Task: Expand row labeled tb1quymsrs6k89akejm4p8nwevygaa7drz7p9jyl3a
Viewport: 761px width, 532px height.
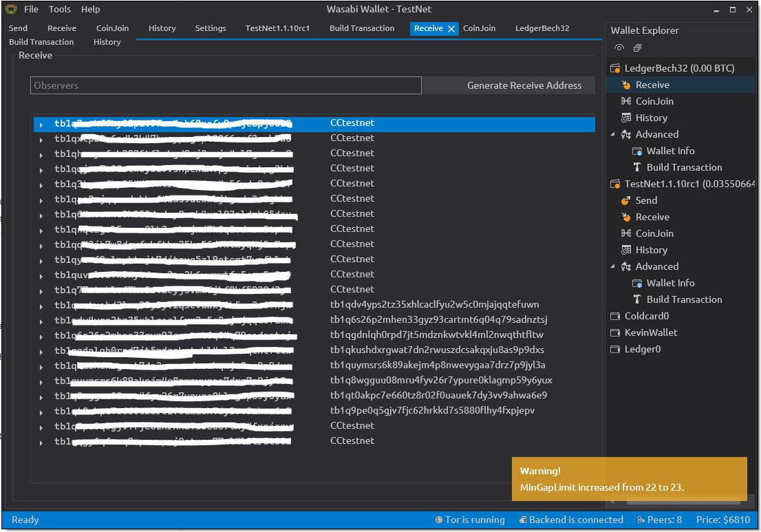Action: point(41,366)
